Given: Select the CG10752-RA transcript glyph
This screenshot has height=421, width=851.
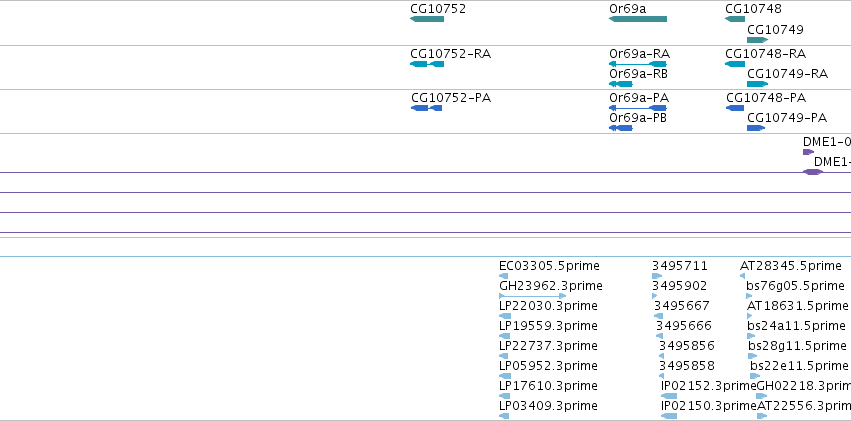Looking at the screenshot, I should click(427, 64).
